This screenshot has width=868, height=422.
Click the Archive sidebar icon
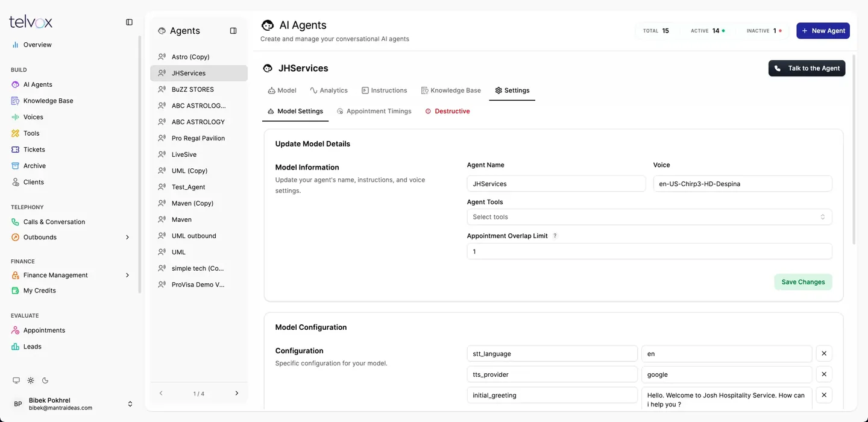(16, 166)
